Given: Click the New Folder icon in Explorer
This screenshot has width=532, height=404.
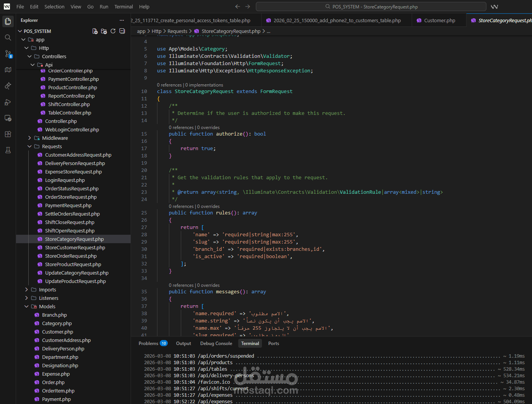Looking at the screenshot, I should 104,31.
